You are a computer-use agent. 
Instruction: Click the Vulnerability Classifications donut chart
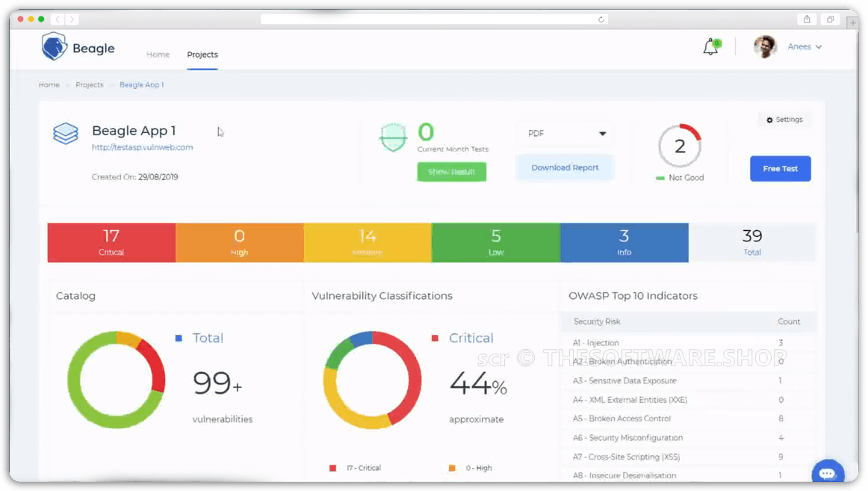(x=372, y=380)
